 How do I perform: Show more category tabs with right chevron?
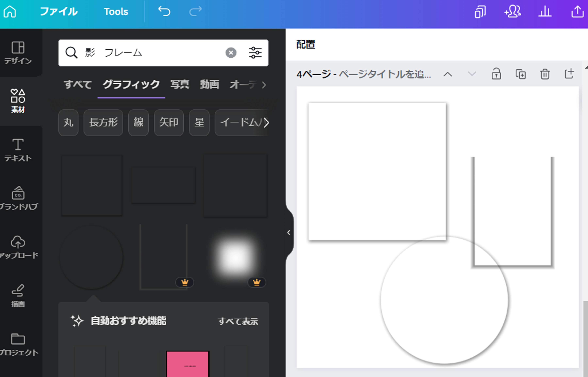point(264,85)
